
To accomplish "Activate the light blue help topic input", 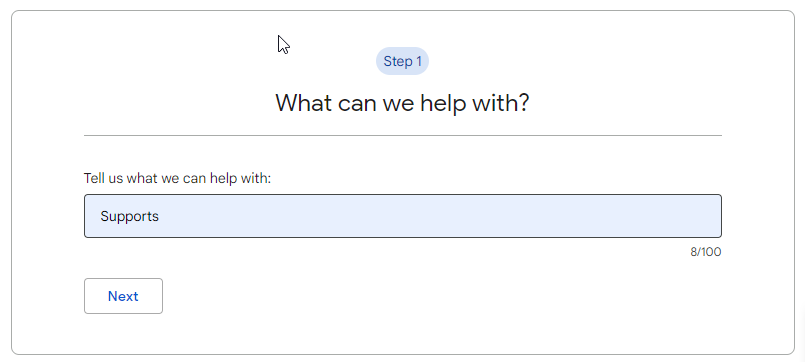I will click(x=402, y=216).
